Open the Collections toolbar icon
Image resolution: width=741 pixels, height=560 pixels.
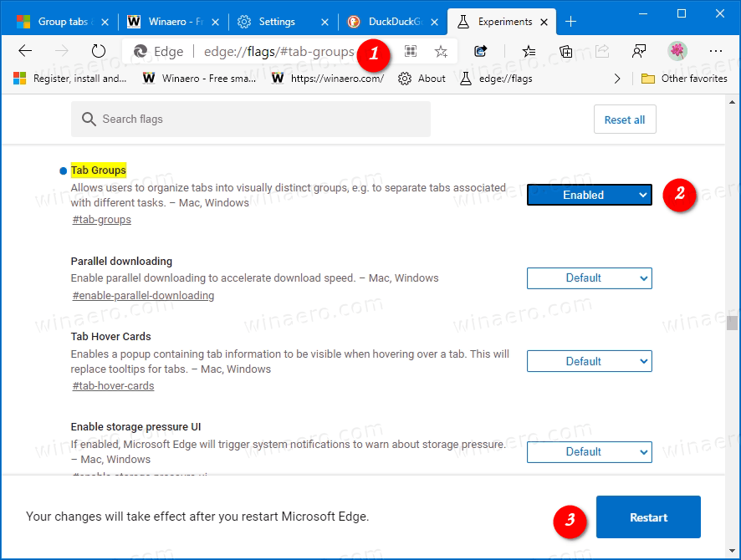tap(566, 51)
